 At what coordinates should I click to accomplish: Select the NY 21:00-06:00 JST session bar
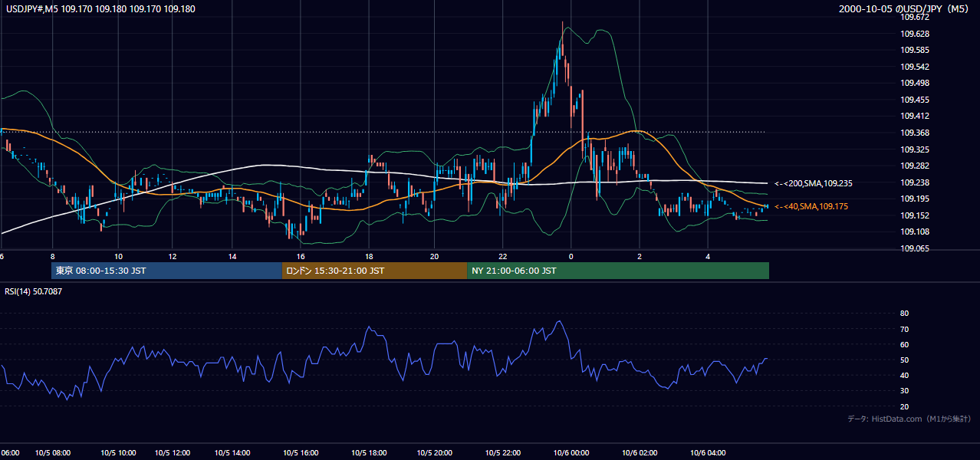[618, 271]
